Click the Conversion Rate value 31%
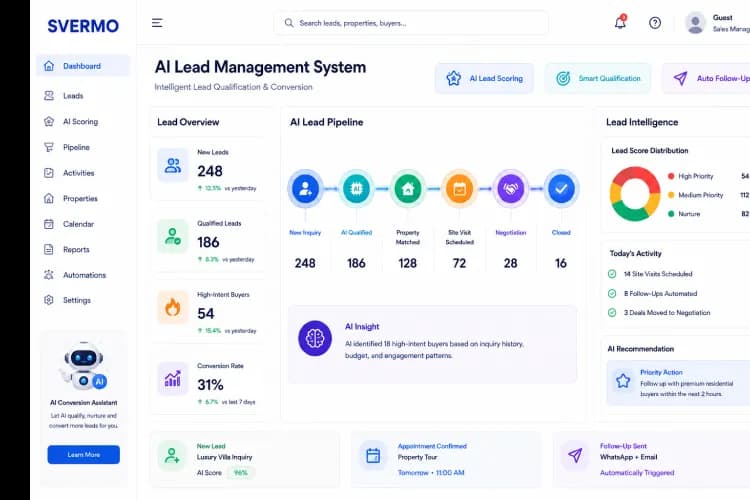750x500 pixels. point(210,385)
